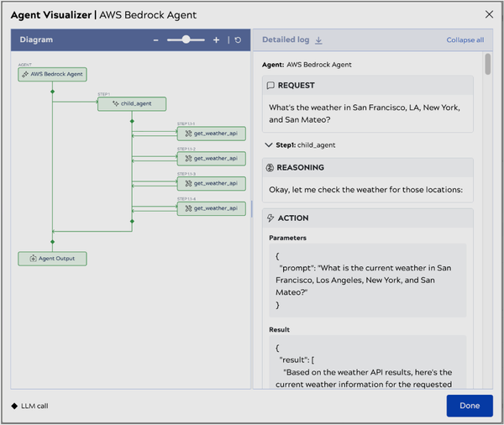
Task: Select get_weather_api node for STEP 1.1-4
Action: (212, 207)
